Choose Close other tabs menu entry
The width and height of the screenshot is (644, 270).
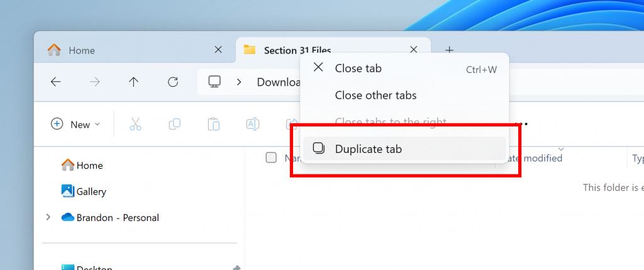375,96
